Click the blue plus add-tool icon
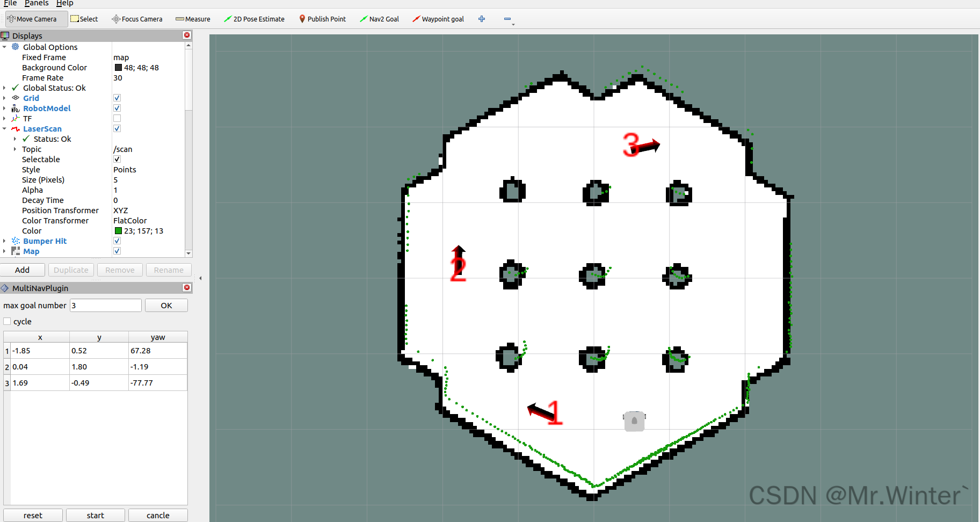 point(482,19)
